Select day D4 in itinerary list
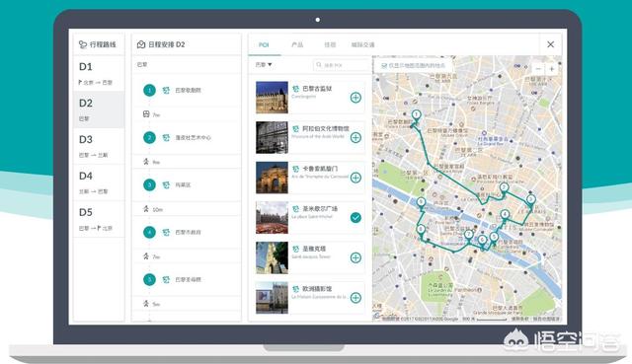The image size is (632, 364). pos(99,182)
